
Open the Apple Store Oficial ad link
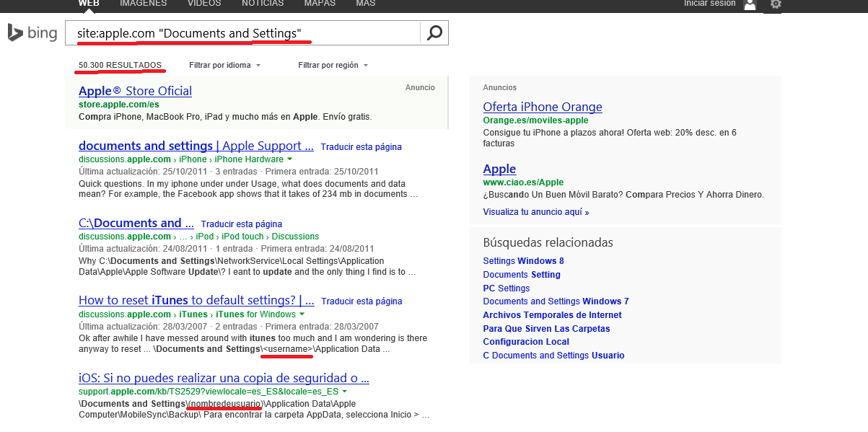(135, 91)
